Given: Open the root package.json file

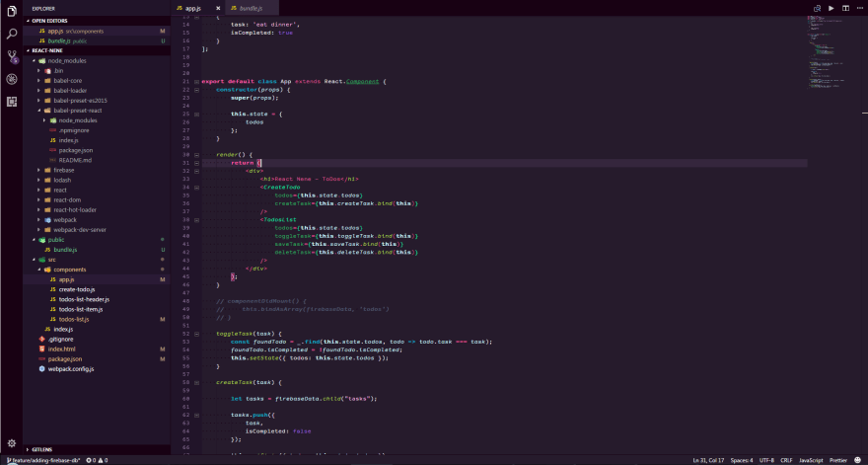Looking at the screenshot, I should click(x=97, y=359).
